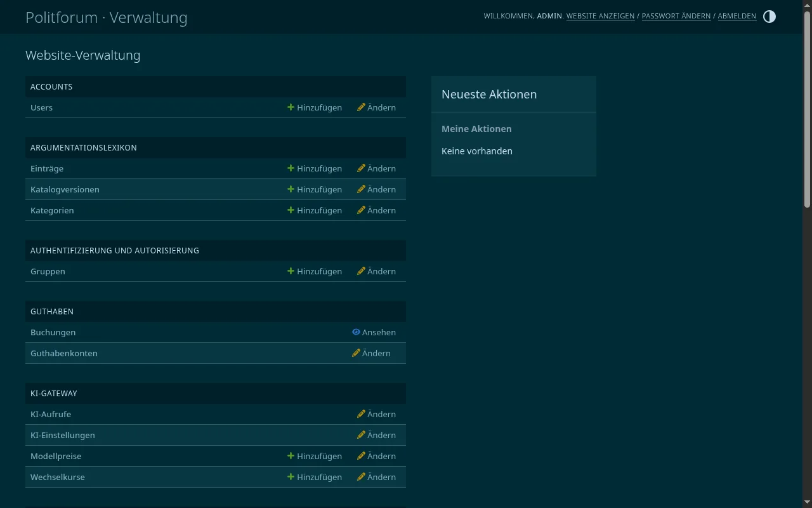Add a new Einträge entry

coord(315,168)
